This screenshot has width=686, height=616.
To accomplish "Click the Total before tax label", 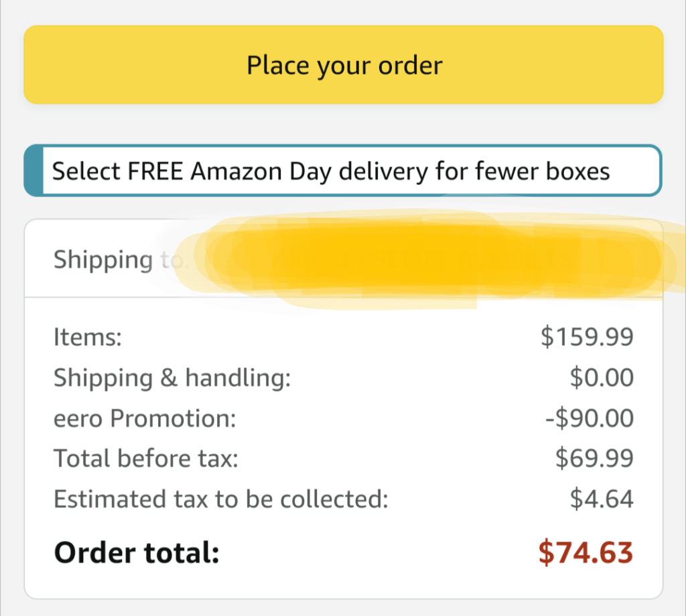I will click(x=145, y=458).
